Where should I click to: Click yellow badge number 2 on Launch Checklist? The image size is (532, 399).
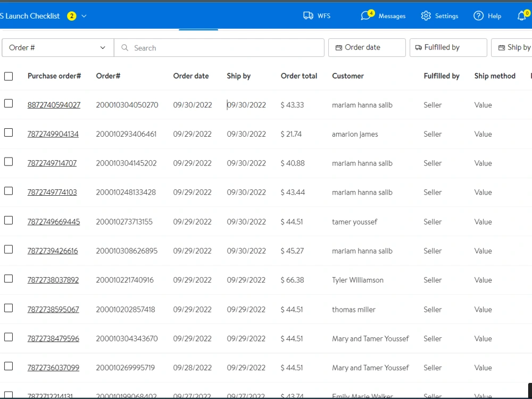[72, 16]
